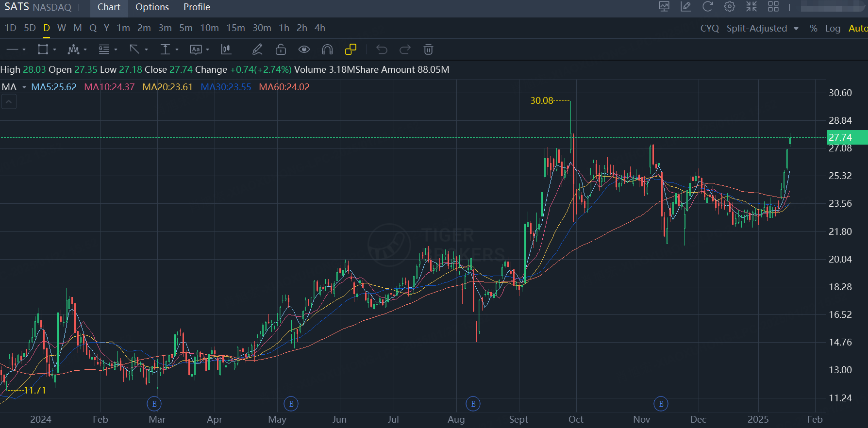
Task: Expand the text tool options arrow
Action: pos(207,49)
